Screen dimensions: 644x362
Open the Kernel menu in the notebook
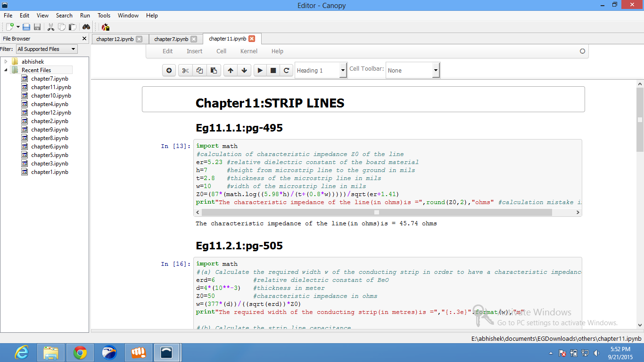(x=248, y=51)
